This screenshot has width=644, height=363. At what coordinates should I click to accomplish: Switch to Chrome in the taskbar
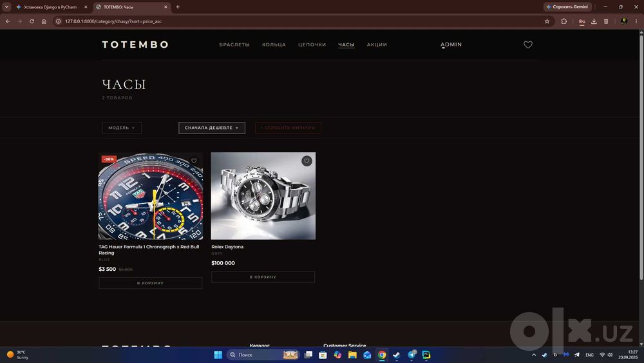coord(382,355)
